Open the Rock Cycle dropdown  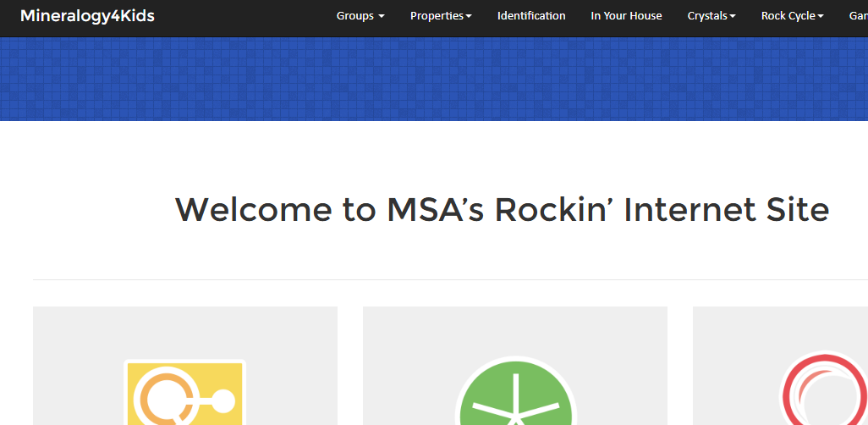(x=793, y=16)
